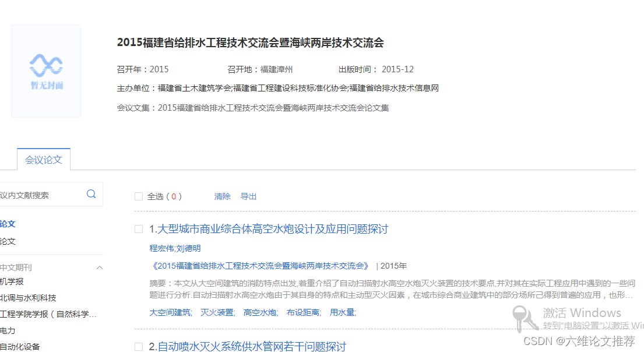Screen dimensions: 644x352
Task: Filter by journal 工程学院学报（自然科学...
Action: tap(48, 314)
